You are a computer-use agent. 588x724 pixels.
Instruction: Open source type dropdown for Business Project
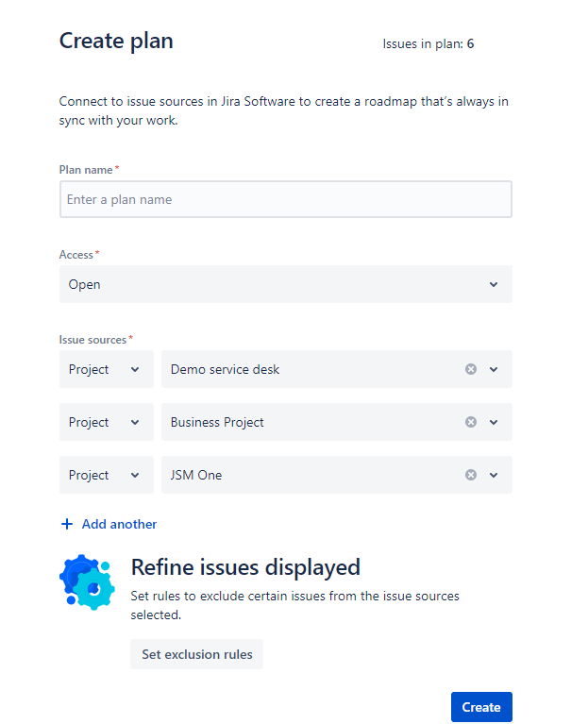[107, 422]
